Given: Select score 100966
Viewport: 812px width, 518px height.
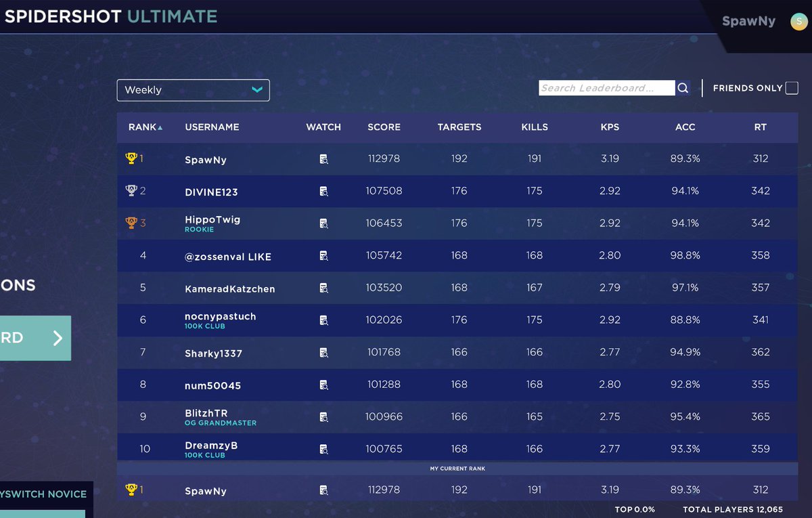Looking at the screenshot, I should pyautogui.click(x=384, y=416).
